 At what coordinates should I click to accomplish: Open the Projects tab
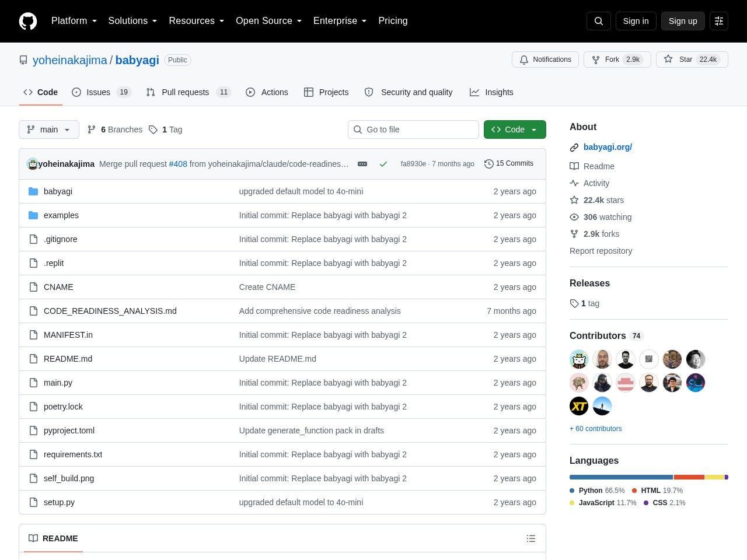pyautogui.click(x=326, y=92)
